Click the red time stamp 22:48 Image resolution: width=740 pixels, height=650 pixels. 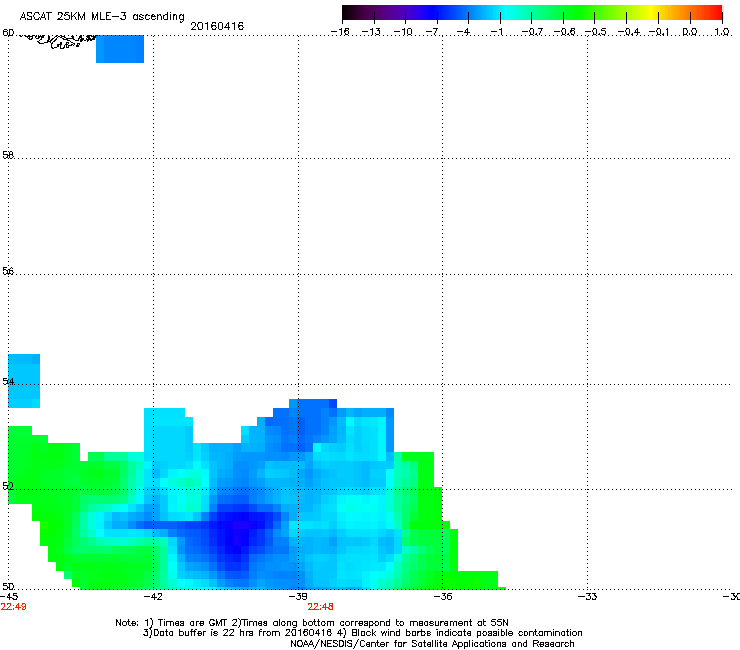[x=320, y=607]
